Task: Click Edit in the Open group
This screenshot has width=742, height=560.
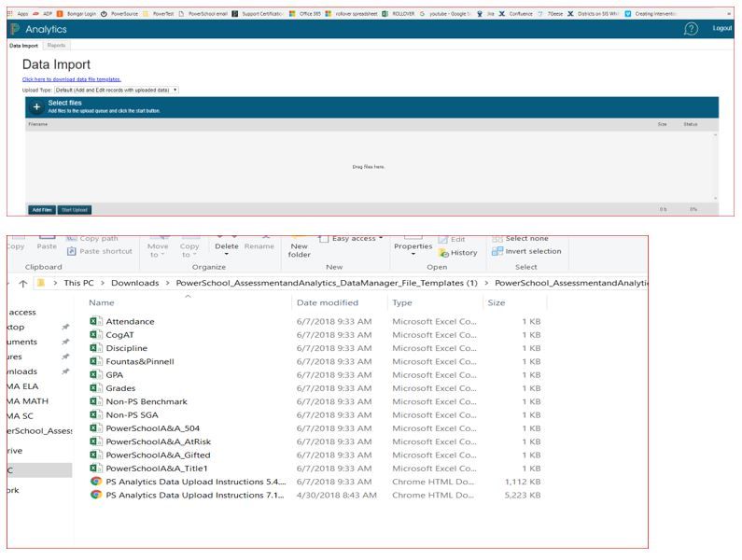Action: point(452,240)
